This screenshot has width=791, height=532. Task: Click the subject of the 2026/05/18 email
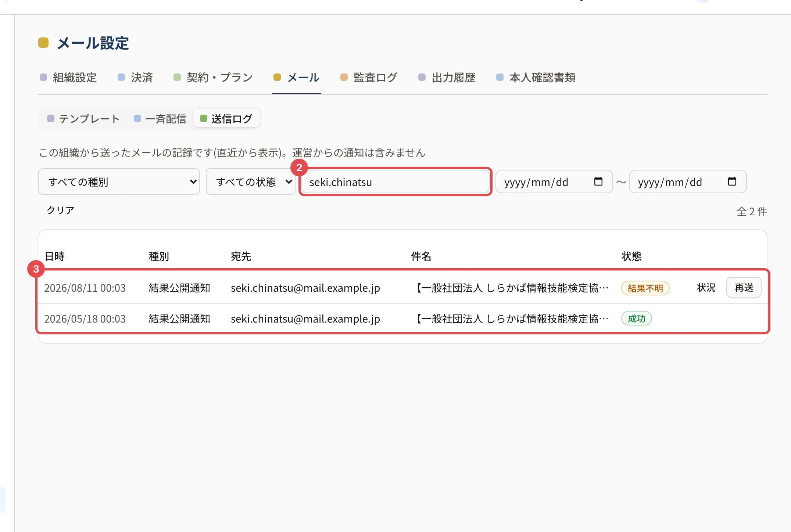tap(511, 319)
